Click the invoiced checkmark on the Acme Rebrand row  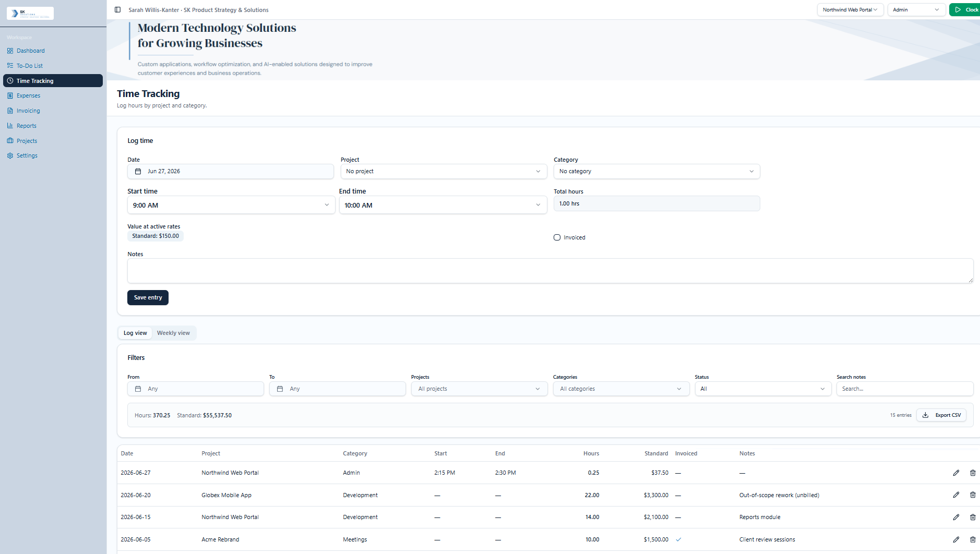tap(678, 539)
